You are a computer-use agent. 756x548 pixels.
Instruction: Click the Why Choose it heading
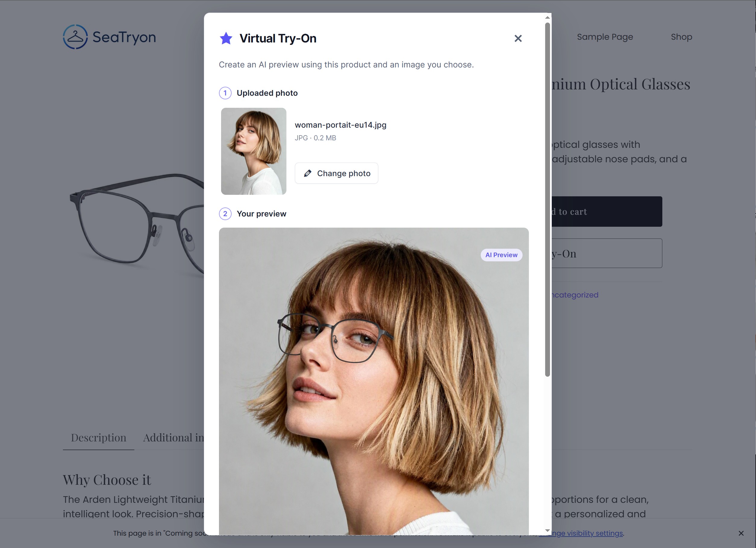pyautogui.click(x=107, y=480)
